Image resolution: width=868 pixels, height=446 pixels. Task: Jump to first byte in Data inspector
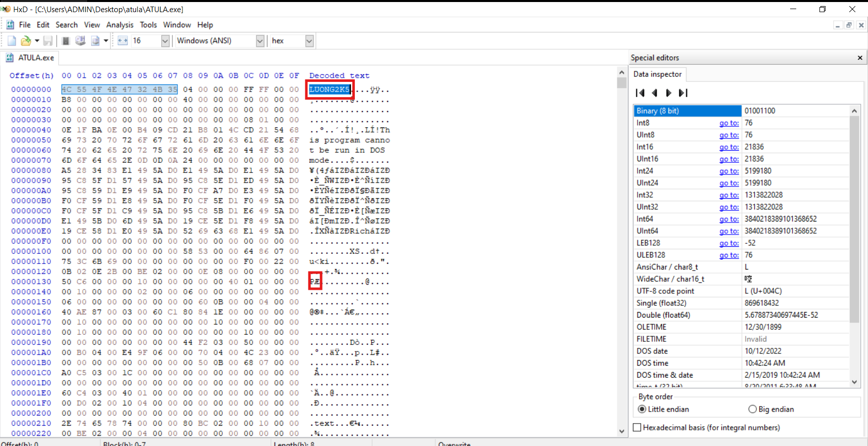coord(640,93)
